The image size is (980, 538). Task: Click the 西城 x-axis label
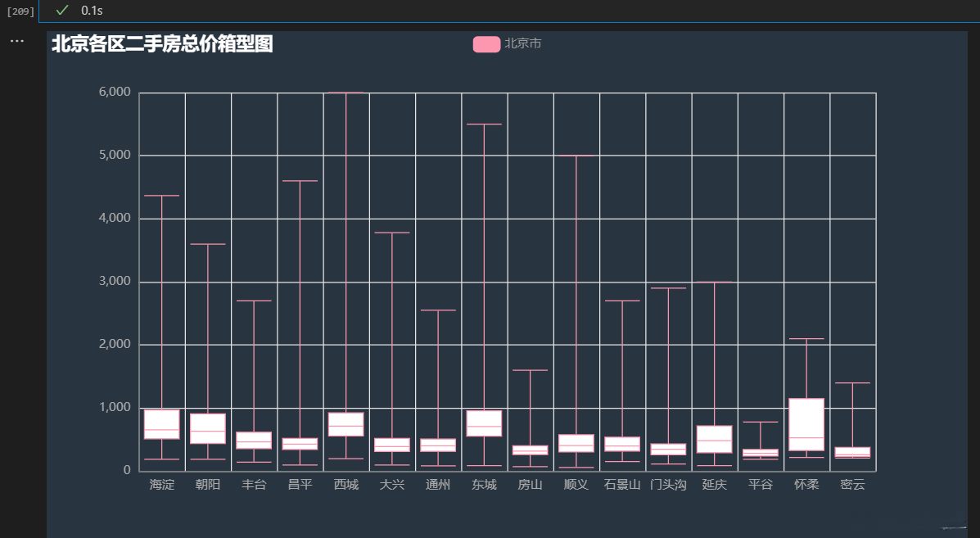tap(346, 484)
